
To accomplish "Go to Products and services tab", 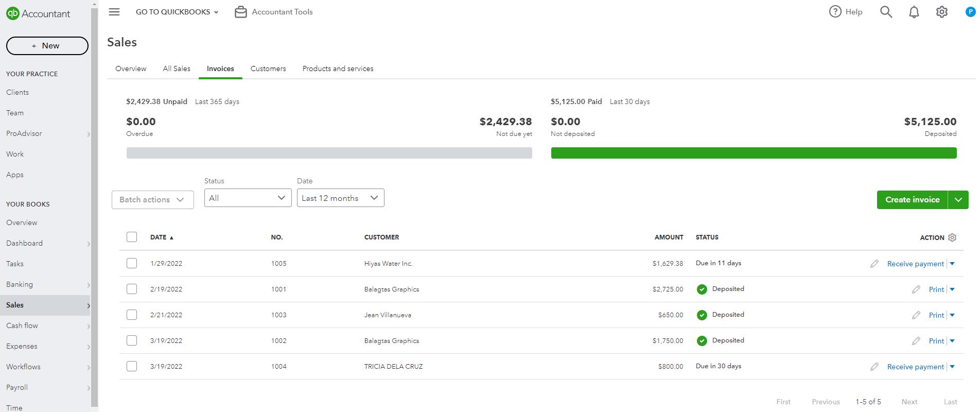I will point(338,68).
